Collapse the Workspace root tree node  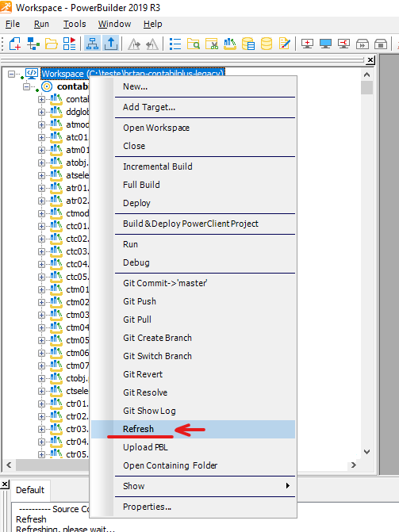coord(11,74)
